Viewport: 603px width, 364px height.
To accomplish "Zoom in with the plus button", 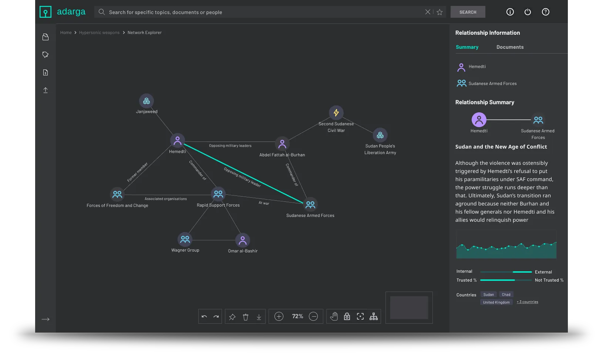I will click(x=279, y=316).
